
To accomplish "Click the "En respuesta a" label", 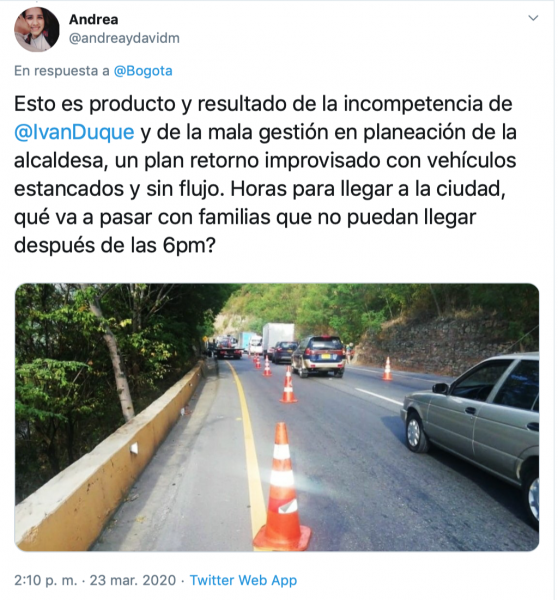I will 62,71.
